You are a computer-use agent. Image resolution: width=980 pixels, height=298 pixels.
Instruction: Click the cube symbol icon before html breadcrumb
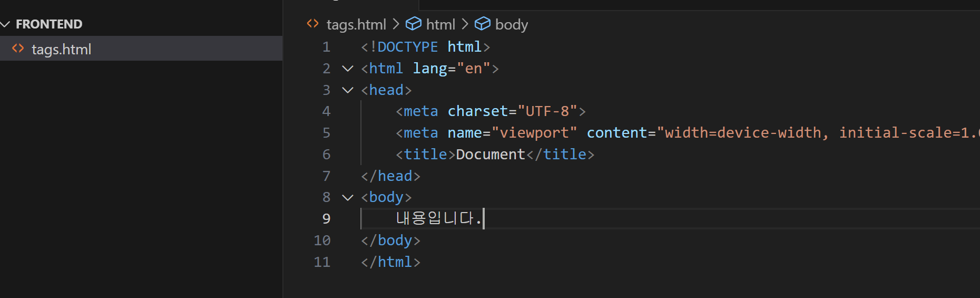tap(413, 24)
